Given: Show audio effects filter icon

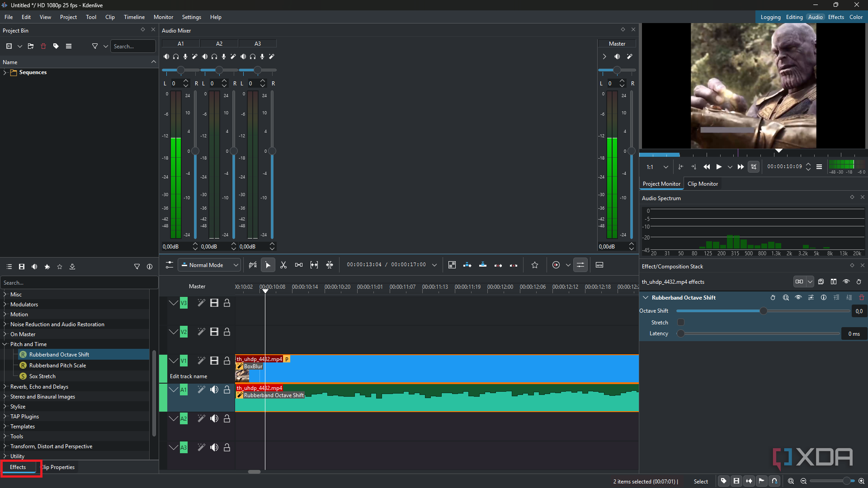Looking at the screenshot, I should pos(34,267).
